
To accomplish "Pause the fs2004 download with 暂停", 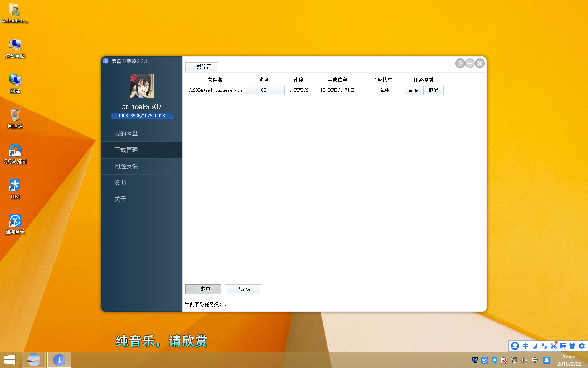I will 413,90.
